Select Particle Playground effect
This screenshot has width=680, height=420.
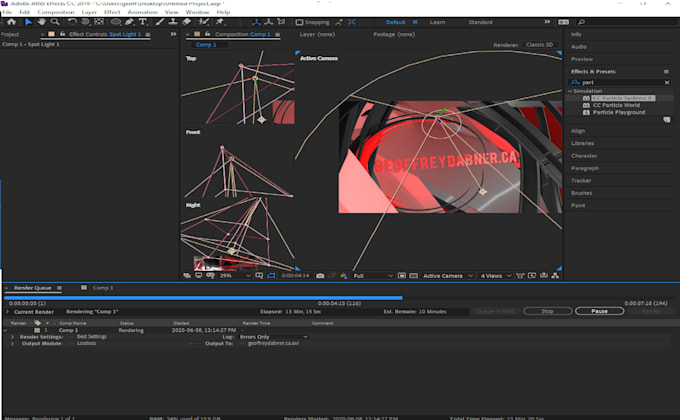(x=619, y=112)
